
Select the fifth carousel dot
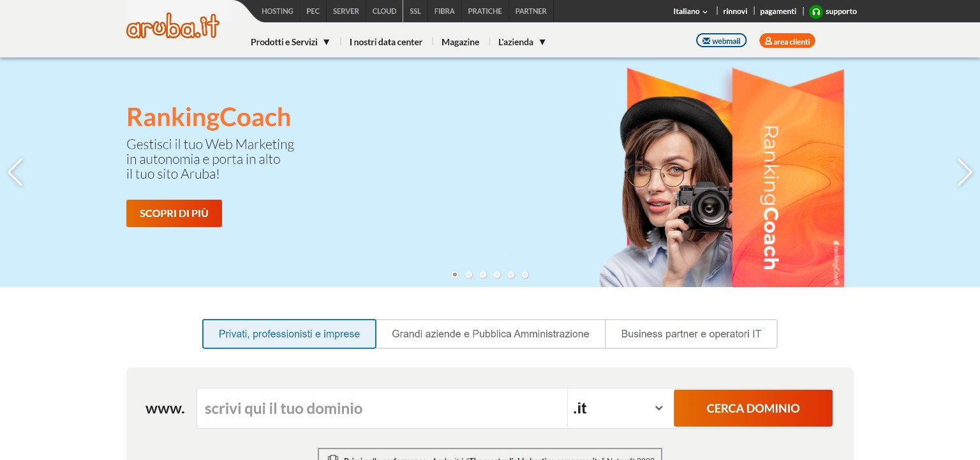pyautogui.click(x=511, y=274)
